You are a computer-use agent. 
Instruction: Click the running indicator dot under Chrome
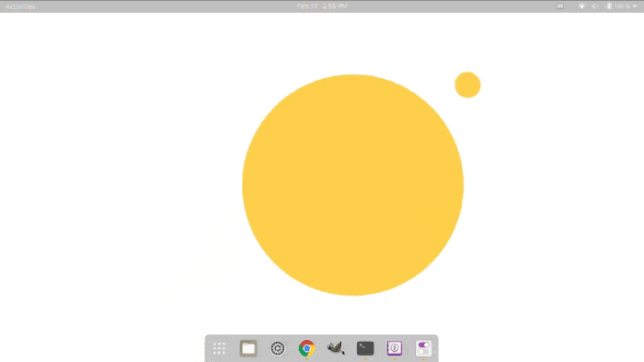click(306, 359)
